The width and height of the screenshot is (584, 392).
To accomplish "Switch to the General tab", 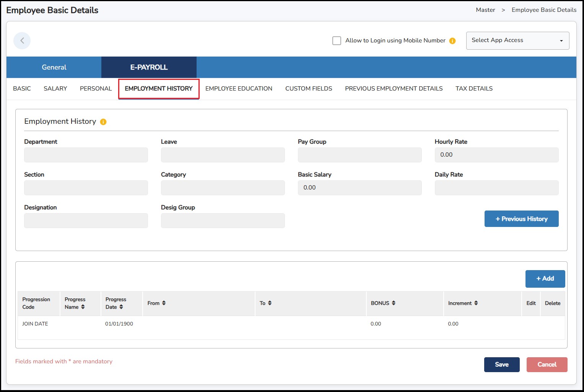I will [x=54, y=67].
